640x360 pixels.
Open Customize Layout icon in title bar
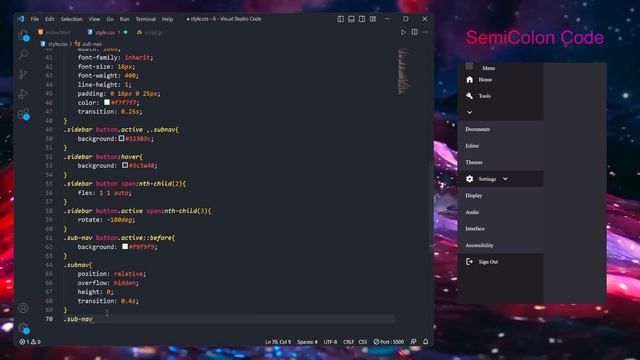tap(373, 19)
